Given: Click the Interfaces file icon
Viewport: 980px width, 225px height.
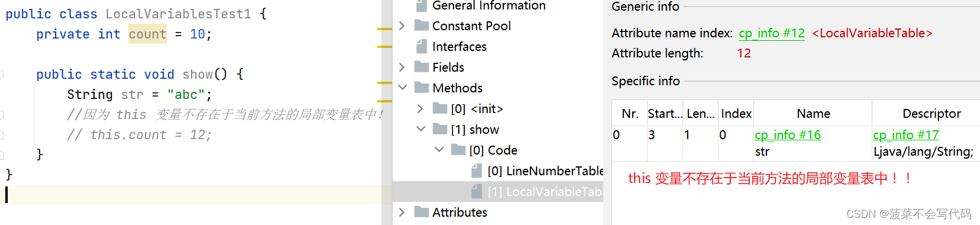Looking at the screenshot, I should 421,46.
